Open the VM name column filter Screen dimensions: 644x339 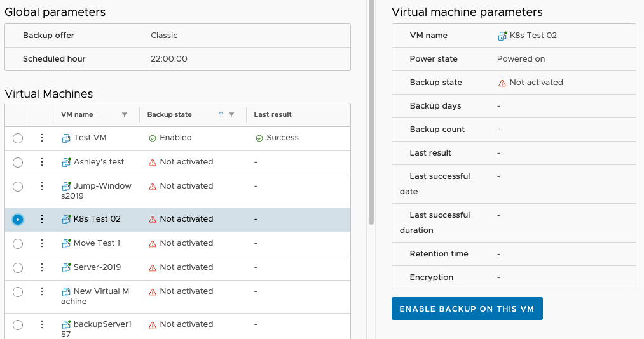pos(125,115)
